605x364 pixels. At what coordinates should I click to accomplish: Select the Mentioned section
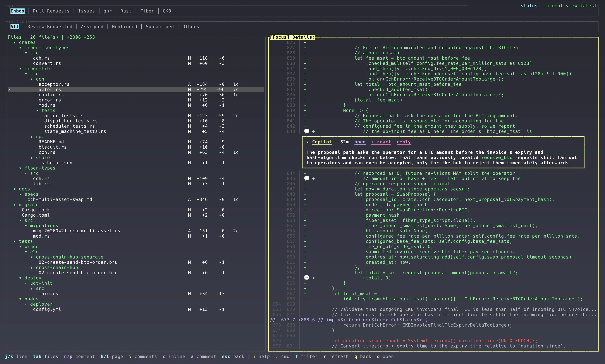(x=124, y=27)
